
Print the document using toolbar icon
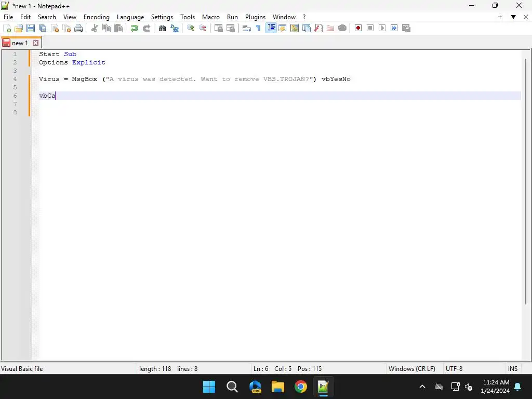coord(78,28)
